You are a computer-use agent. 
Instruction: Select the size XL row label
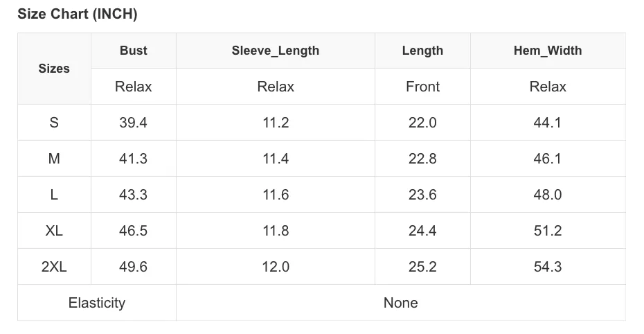pyautogui.click(x=54, y=231)
